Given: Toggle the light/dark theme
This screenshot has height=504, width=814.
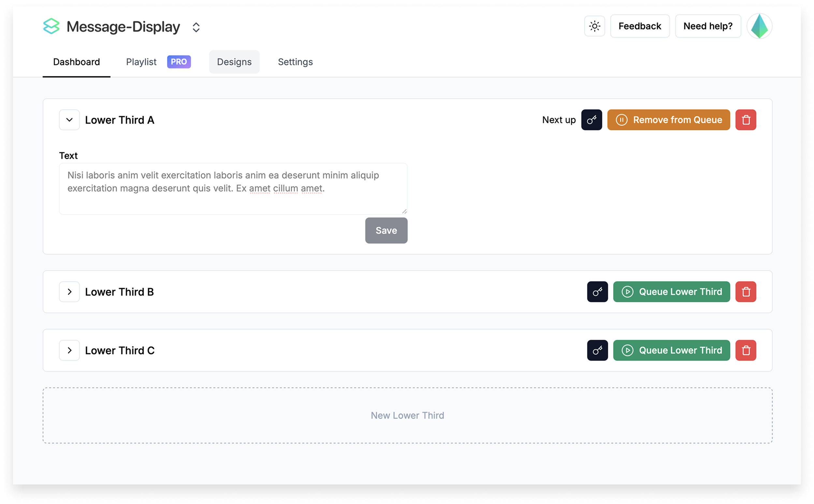Looking at the screenshot, I should tap(594, 26).
